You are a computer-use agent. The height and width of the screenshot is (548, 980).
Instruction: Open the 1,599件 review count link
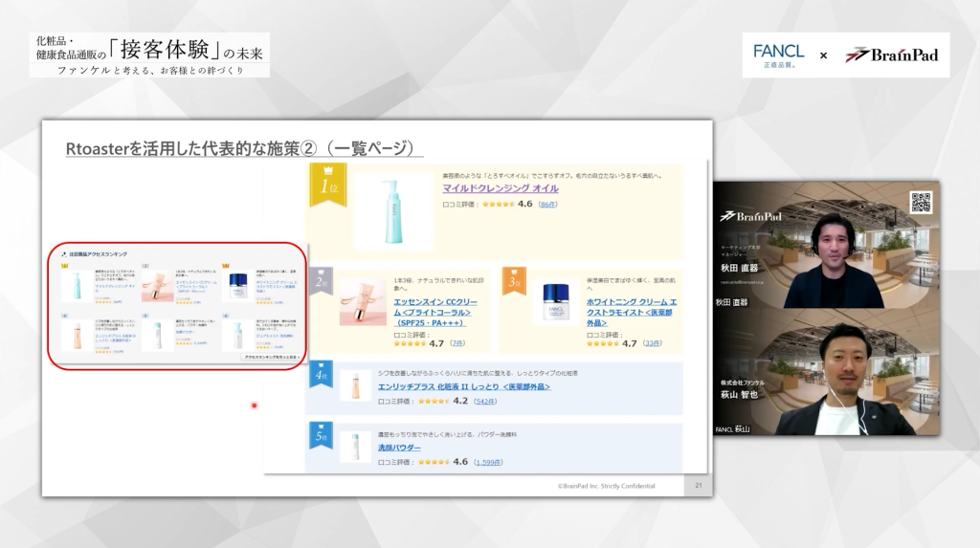[x=487, y=462]
